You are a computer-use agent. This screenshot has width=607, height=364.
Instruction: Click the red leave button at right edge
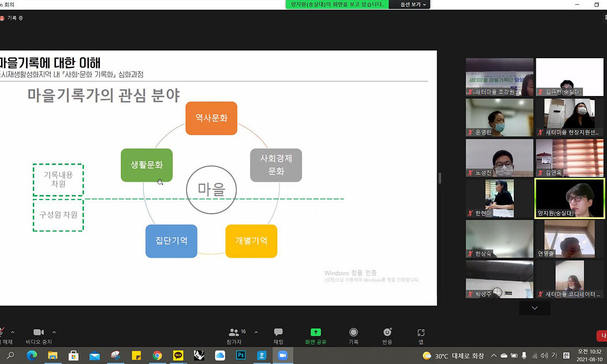pyautogui.click(x=602, y=336)
